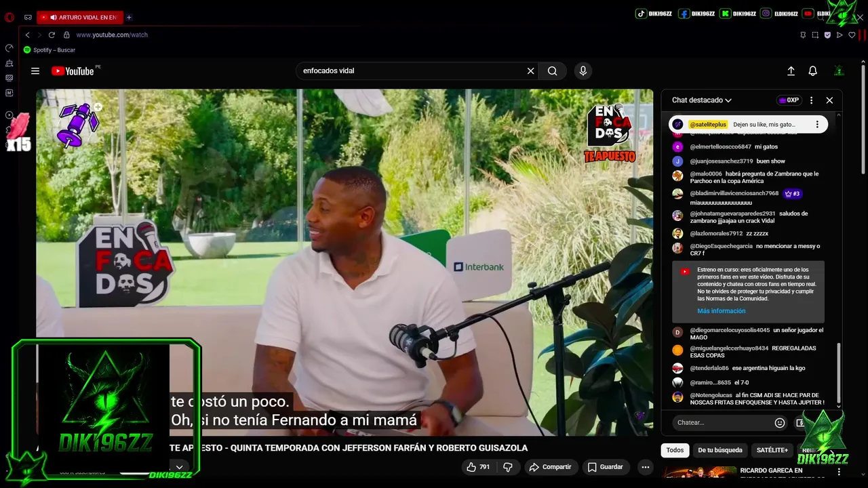Open more actions under the video
Image resolution: width=868 pixels, height=488 pixels.
point(645,467)
